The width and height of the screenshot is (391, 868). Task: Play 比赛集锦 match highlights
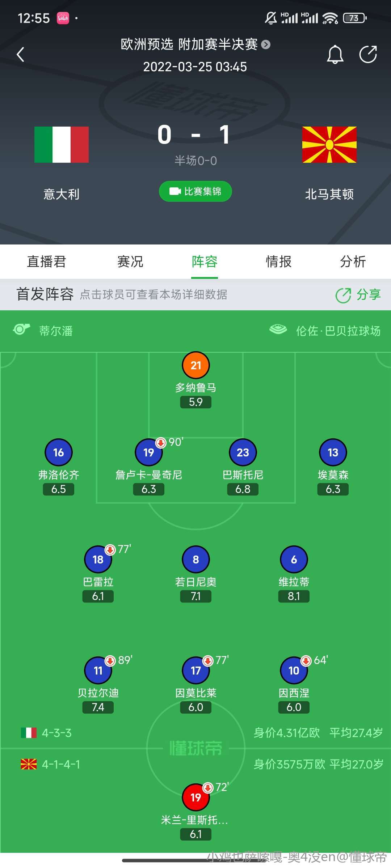pos(195,191)
